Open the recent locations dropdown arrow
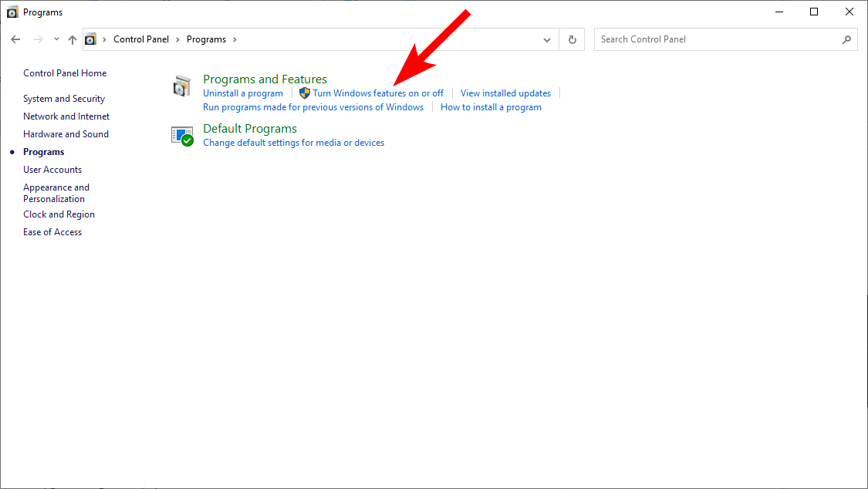Viewport: 868px width, 489px height. click(56, 39)
